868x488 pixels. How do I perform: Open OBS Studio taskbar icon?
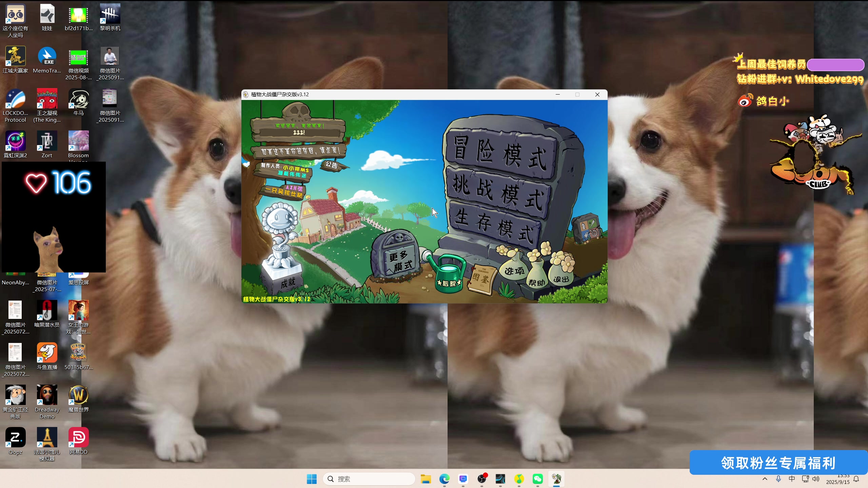482,479
